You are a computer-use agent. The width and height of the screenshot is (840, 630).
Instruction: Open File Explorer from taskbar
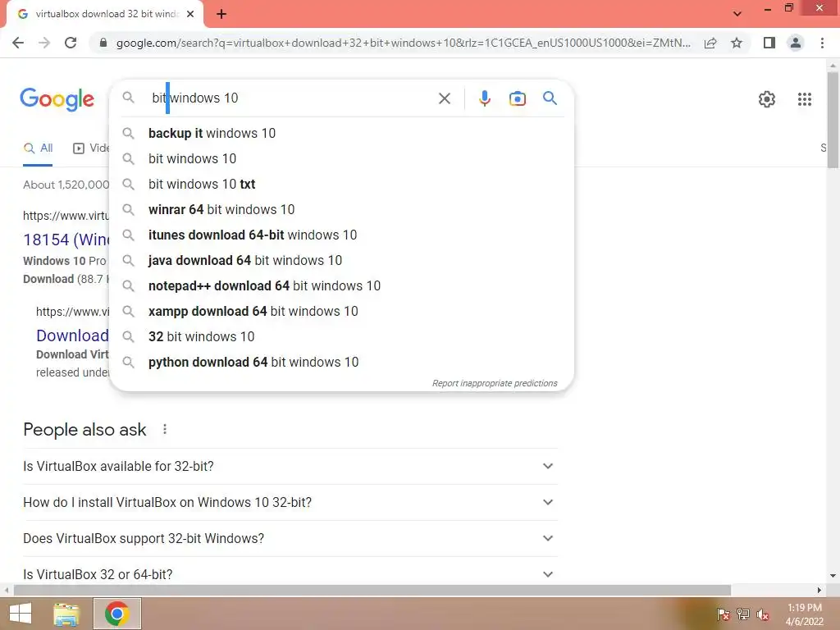(x=66, y=614)
